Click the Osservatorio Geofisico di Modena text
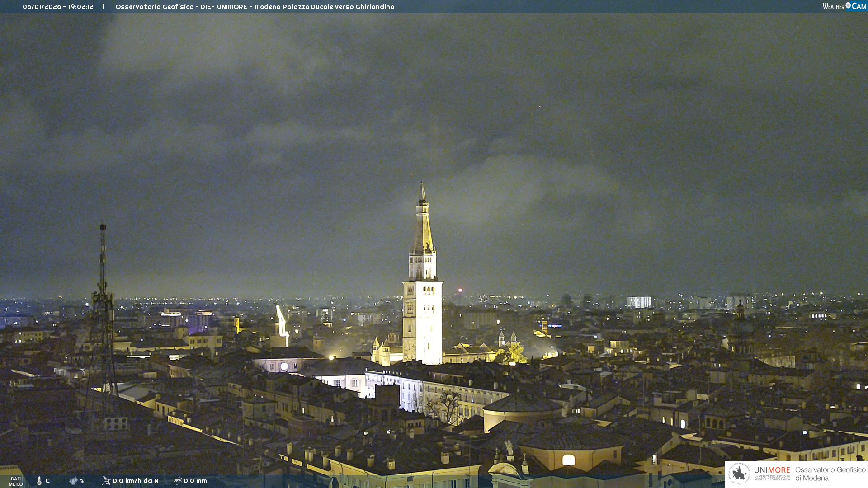The image size is (868, 488). tap(830, 474)
